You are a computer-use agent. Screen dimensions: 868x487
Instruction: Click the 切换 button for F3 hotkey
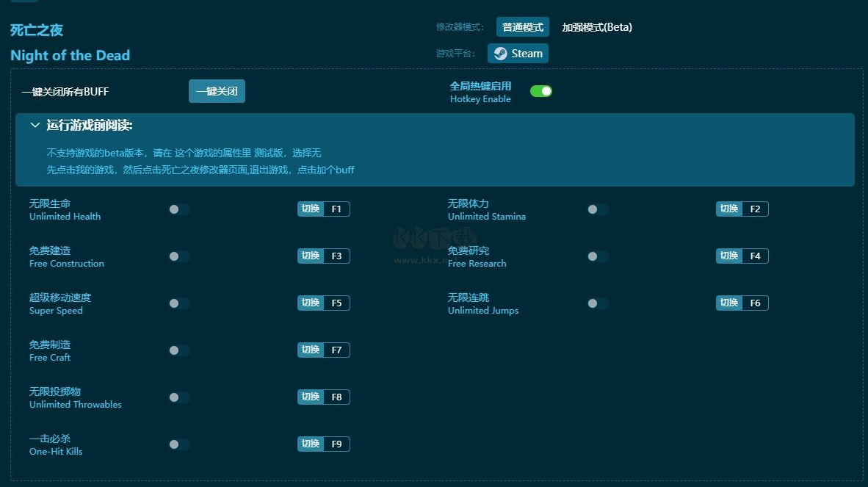pos(311,256)
